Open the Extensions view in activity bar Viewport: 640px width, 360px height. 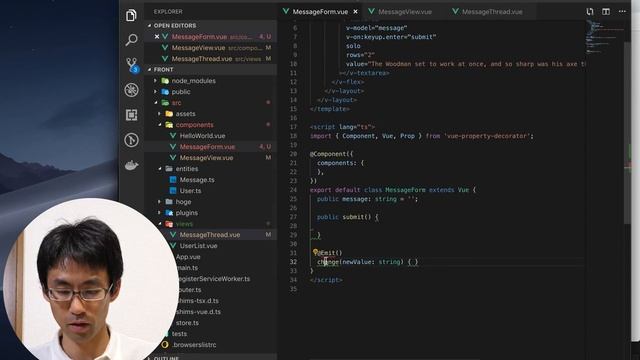click(131, 115)
